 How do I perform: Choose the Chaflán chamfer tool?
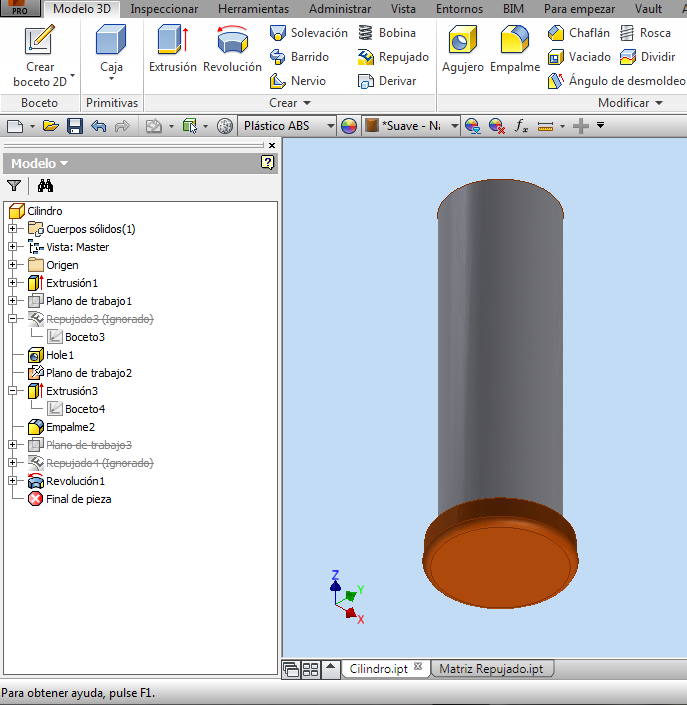pos(579,33)
